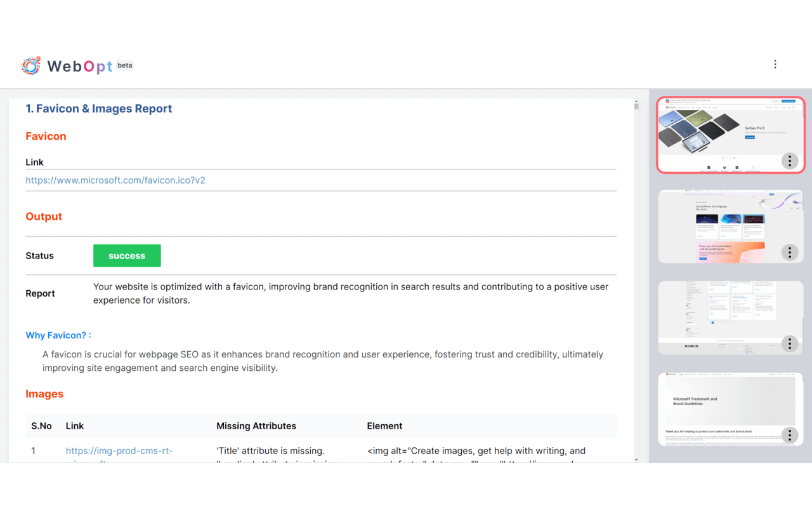
Task: Click the 'Favicon & Images Report' heading
Action: coord(98,109)
